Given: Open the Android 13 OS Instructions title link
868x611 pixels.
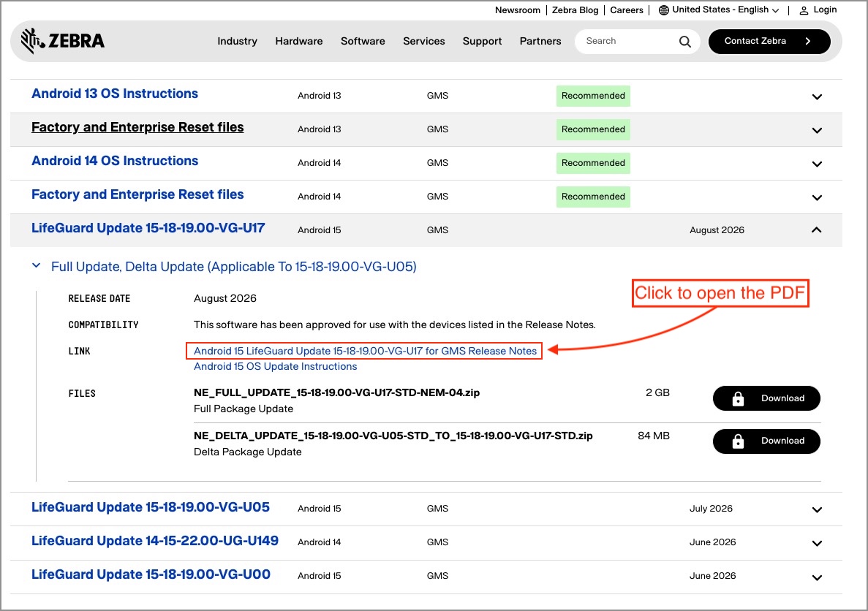Looking at the screenshot, I should 115,94.
